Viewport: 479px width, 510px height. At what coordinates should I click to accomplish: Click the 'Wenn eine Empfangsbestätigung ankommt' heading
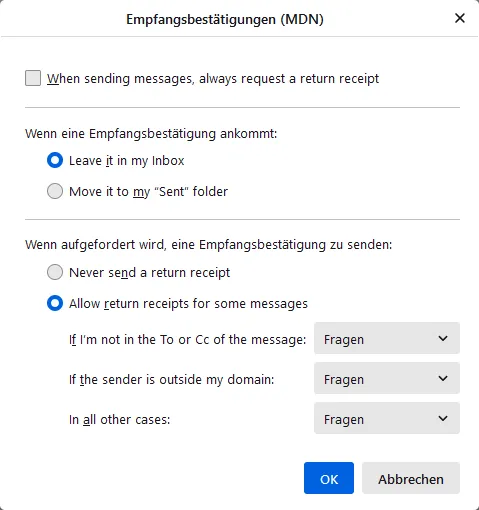[x=151, y=134]
